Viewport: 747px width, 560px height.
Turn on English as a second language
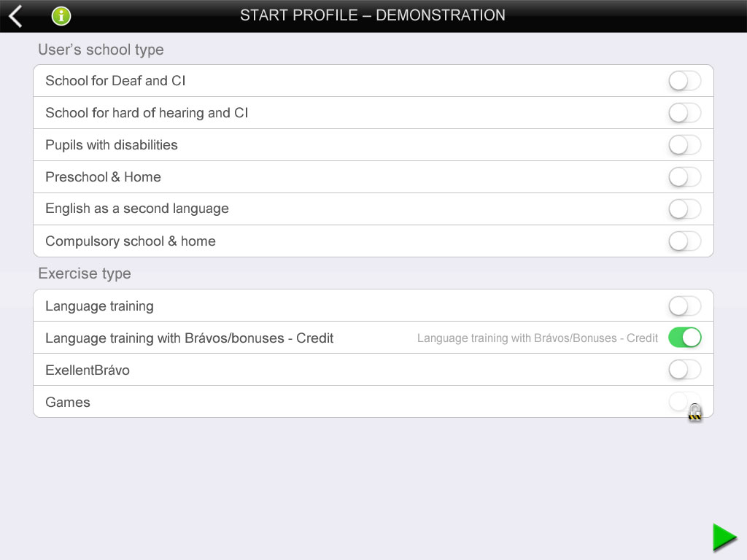[684, 209]
